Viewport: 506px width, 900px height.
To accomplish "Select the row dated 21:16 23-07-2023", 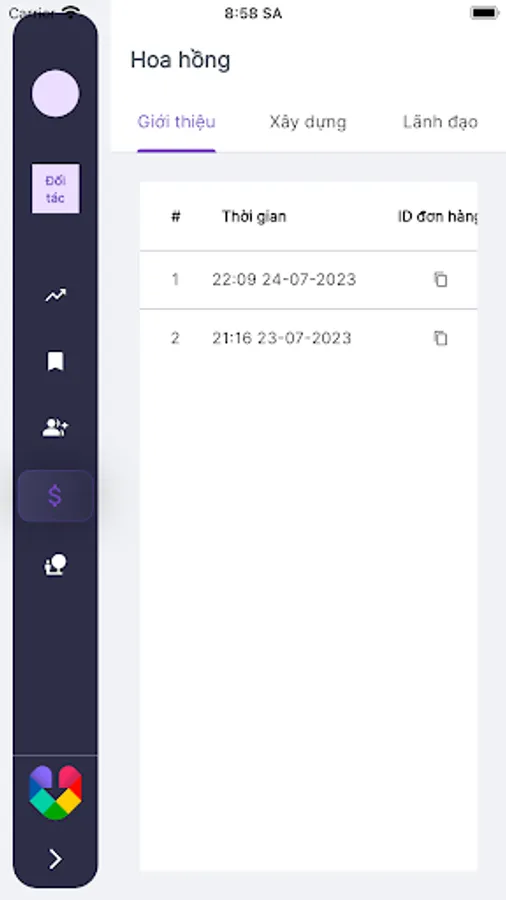I will [x=309, y=338].
